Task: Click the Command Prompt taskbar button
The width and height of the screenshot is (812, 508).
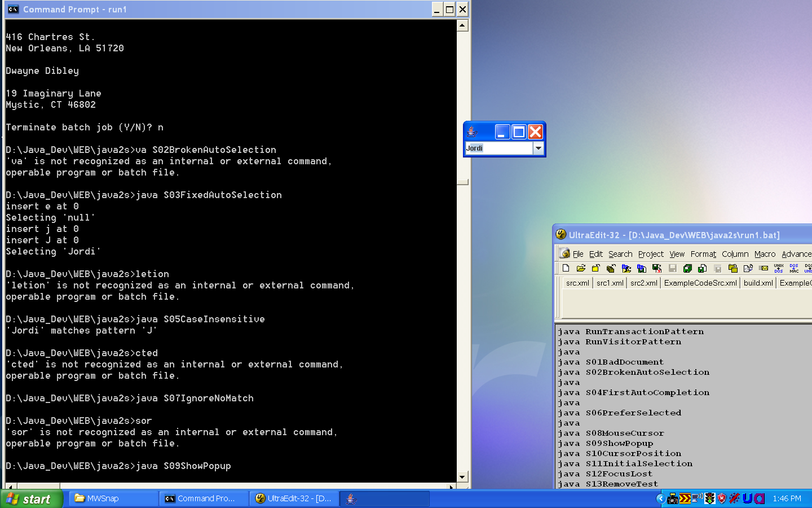Action: tap(204, 498)
